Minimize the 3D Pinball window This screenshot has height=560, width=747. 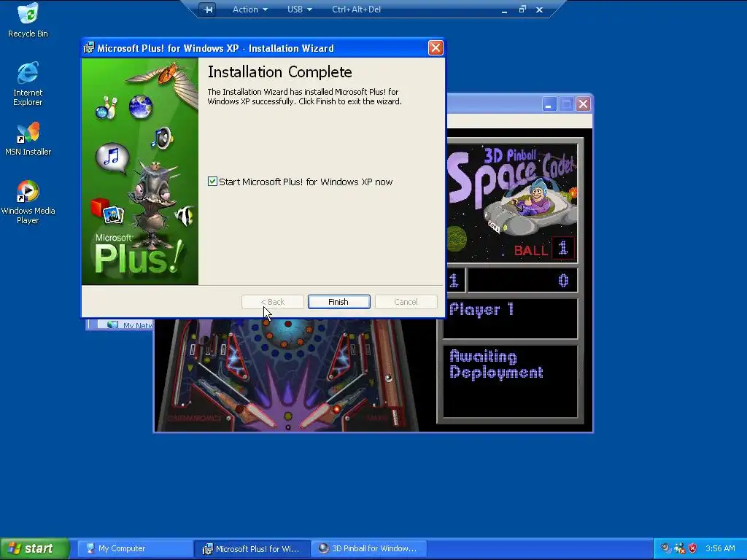pyautogui.click(x=549, y=104)
